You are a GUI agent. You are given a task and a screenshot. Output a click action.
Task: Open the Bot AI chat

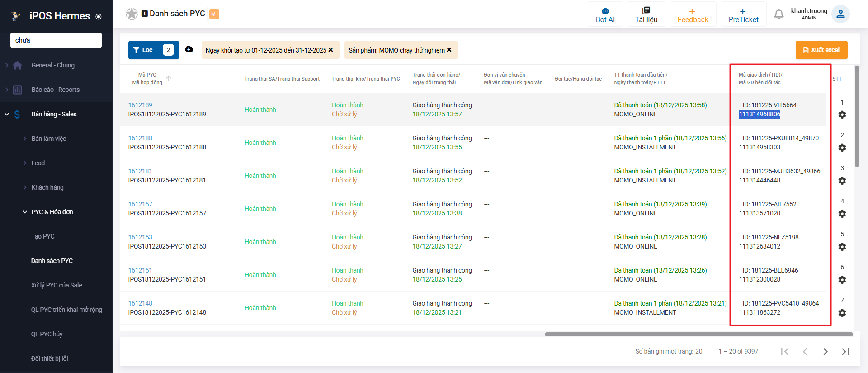click(605, 15)
